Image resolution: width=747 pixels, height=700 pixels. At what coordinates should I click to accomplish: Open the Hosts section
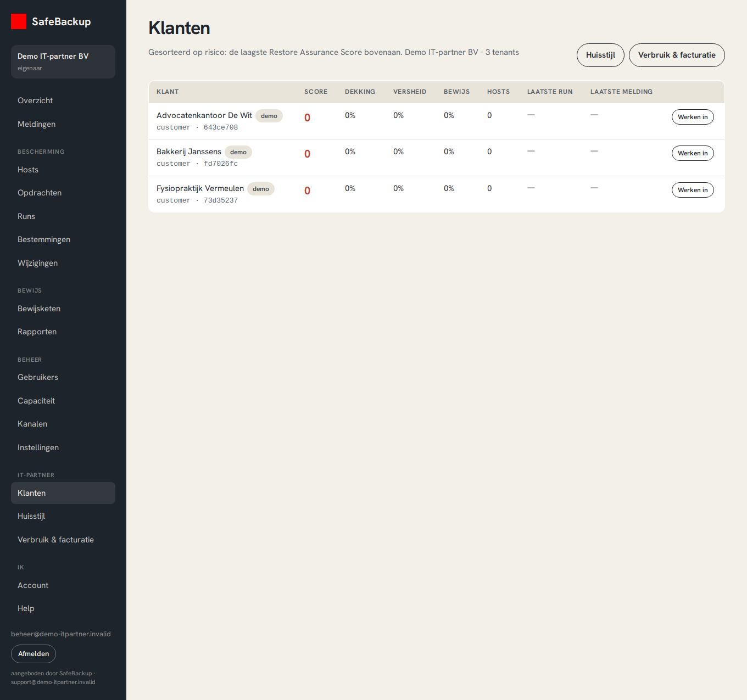[63, 170]
